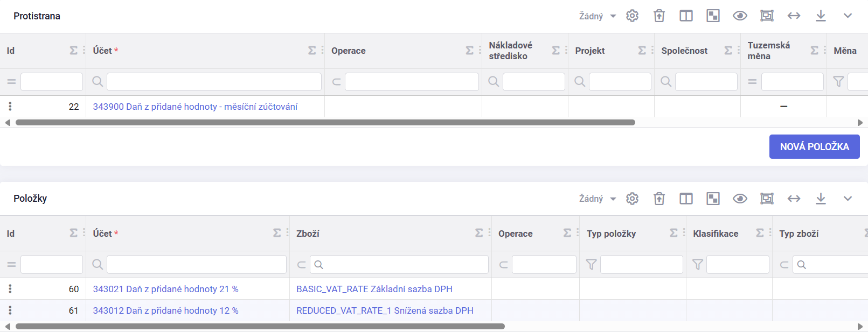
Task: Open row menu dots for row 22
Action: [10, 107]
